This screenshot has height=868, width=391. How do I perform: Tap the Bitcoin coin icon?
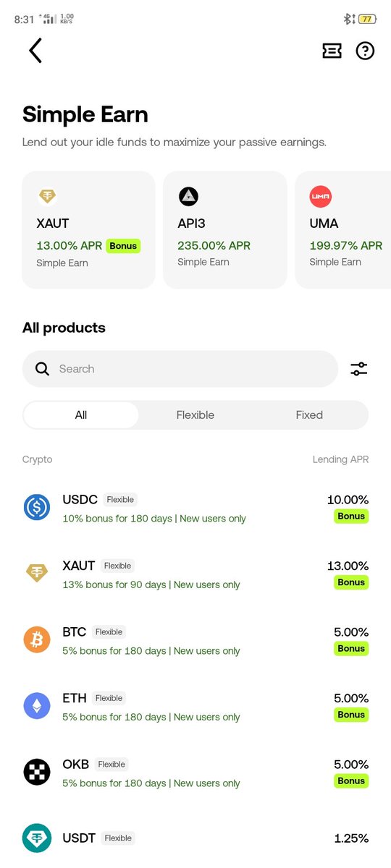pos(37,639)
